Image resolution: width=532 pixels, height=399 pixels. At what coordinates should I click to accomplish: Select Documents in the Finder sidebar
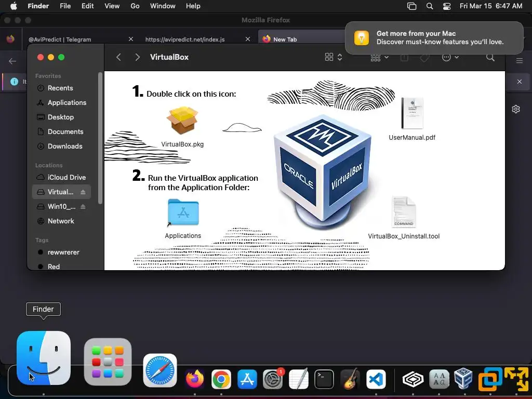click(61, 131)
